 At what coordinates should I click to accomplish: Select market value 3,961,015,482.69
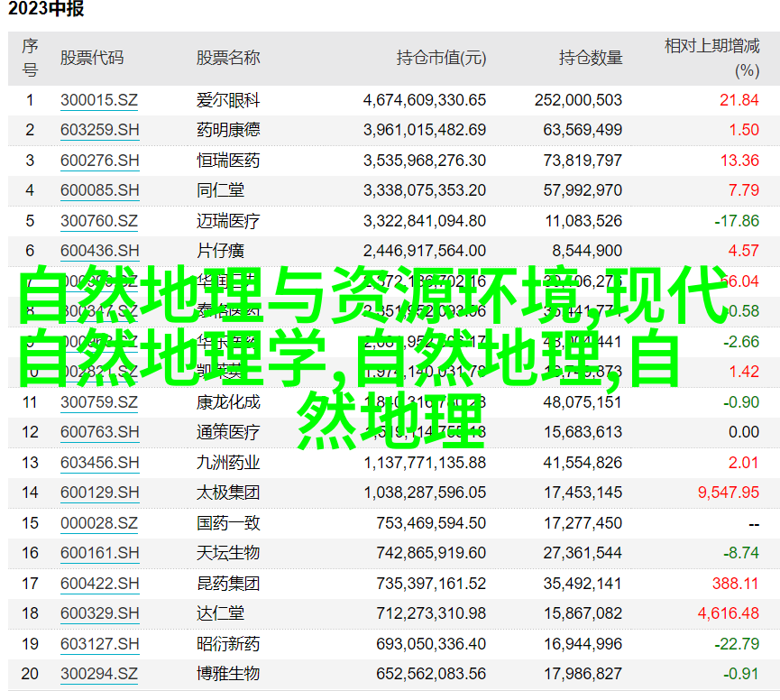[x=425, y=131]
